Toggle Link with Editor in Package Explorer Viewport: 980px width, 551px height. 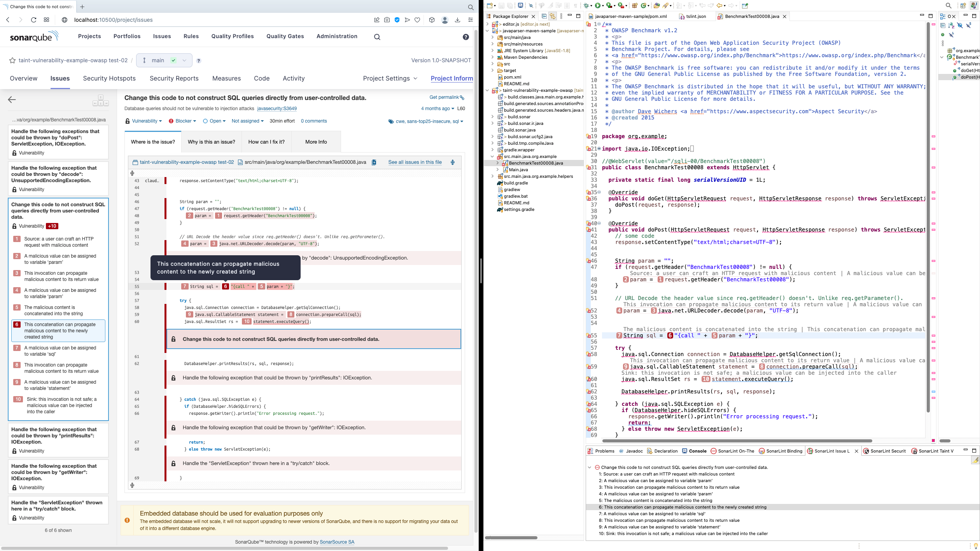(x=552, y=16)
